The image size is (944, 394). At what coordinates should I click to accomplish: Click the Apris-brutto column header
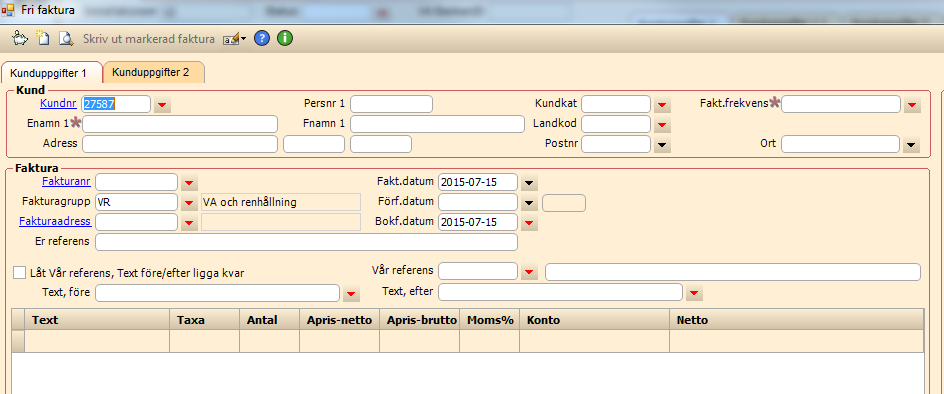[420, 320]
